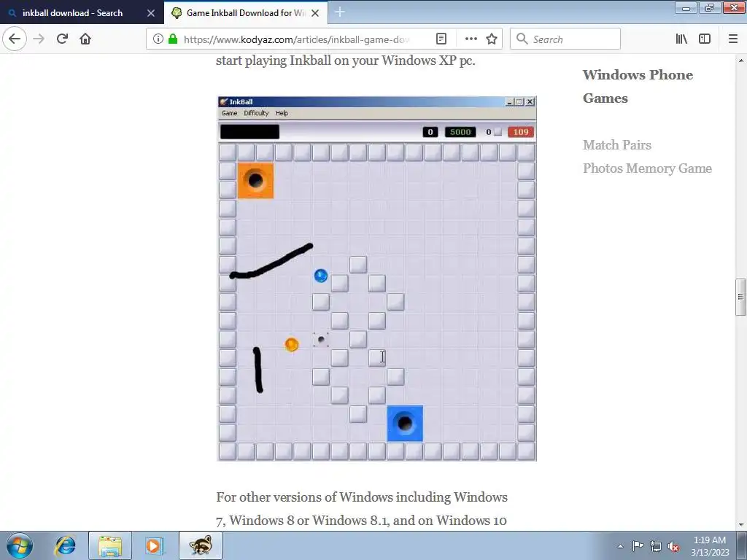The width and height of the screenshot is (747, 560).
Task: Select the Game Inkball Download tab
Action: pos(245,13)
